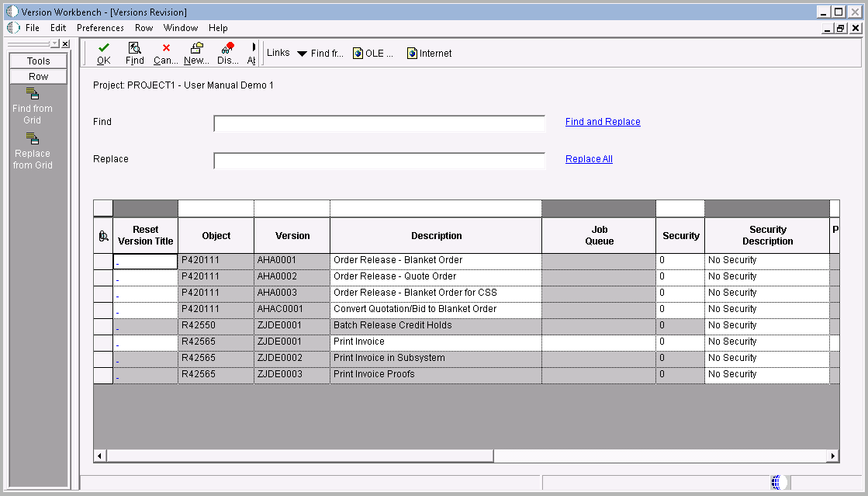Viewport: 868px width, 496px height.
Task: Open the Preferences menu
Action: 100,27
